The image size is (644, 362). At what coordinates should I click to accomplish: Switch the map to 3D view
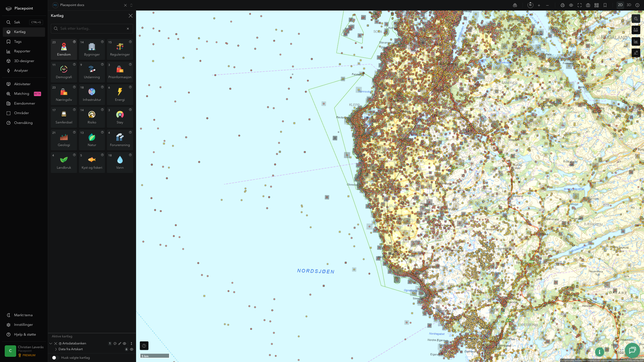(x=629, y=5)
